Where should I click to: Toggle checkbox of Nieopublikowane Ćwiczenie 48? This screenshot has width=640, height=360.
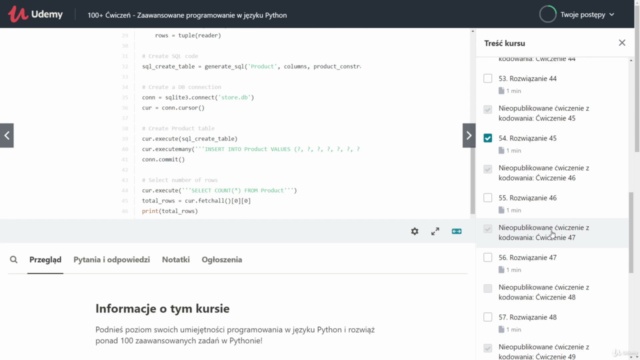(488, 288)
